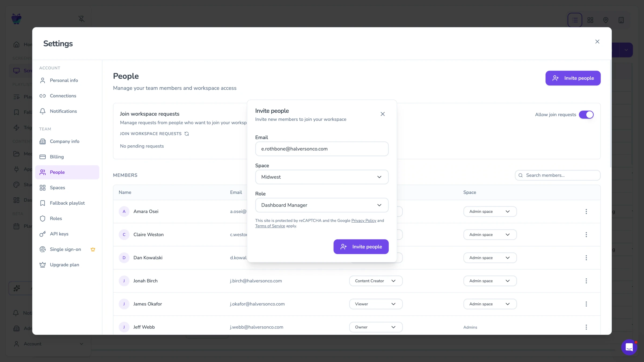The image size is (644, 362).
Task: Go to Connections settings
Action: [x=67, y=96]
